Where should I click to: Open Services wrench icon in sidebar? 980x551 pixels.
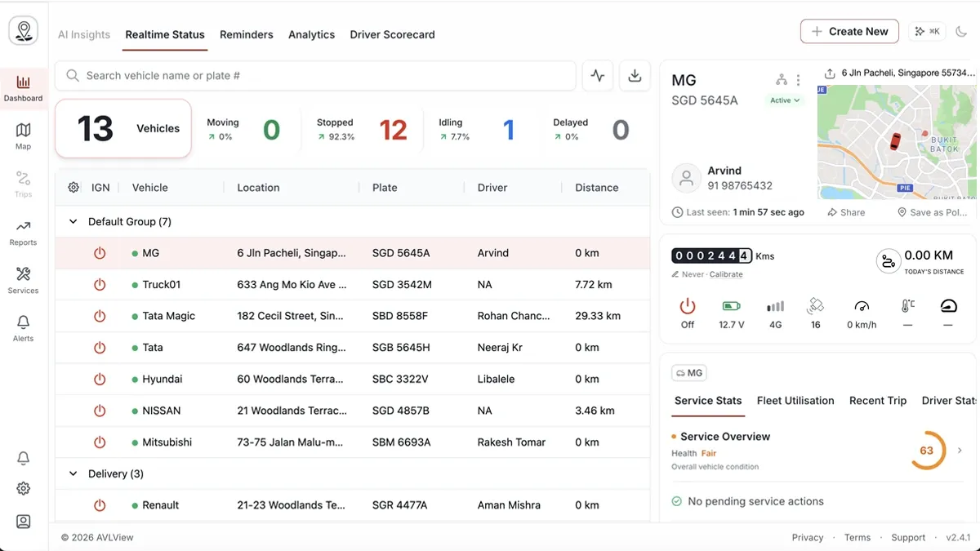(23, 280)
